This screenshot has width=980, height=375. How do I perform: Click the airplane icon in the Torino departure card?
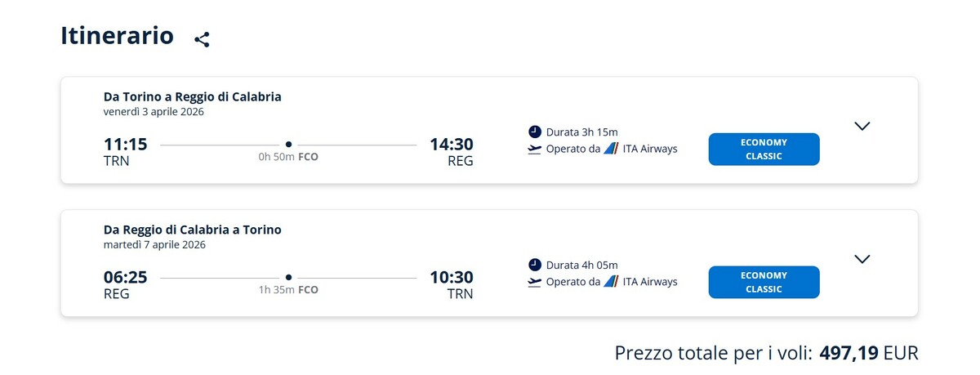click(x=535, y=149)
